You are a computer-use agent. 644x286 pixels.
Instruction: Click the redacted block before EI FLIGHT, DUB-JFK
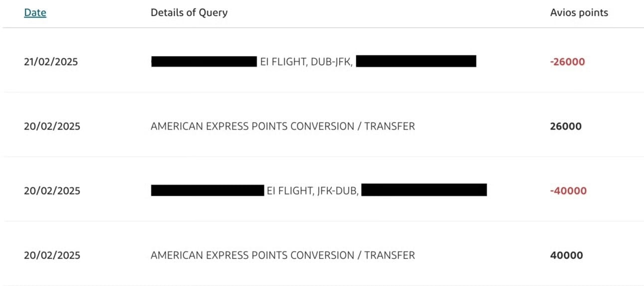[x=204, y=62]
